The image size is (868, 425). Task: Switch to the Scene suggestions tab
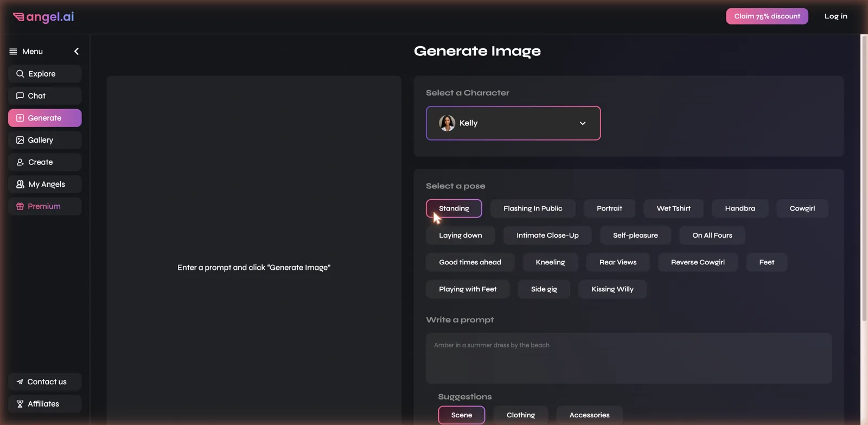pos(462,415)
